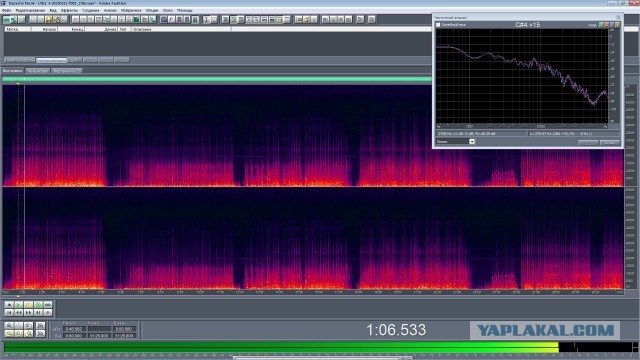Click the top Zoom Vertically icon
The image size is (640, 360).
click(x=40, y=325)
